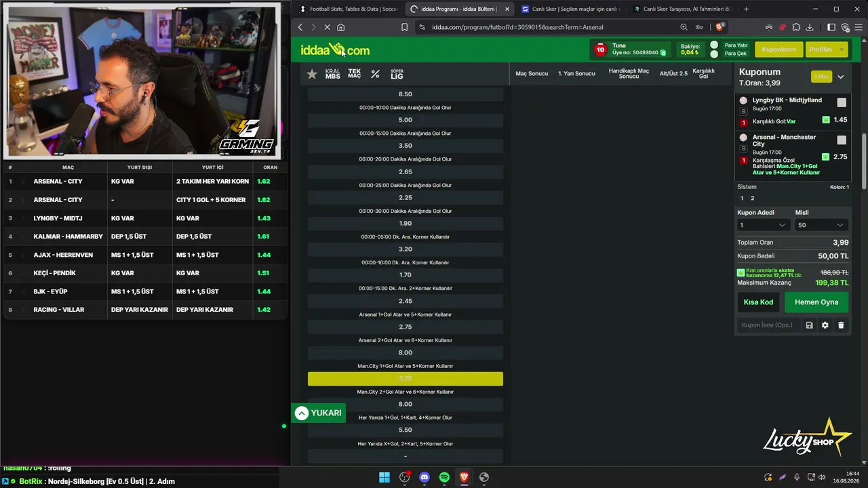This screenshot has width=868, height=488.
Task: Click the Hemen Oyna button
Action: click(816, 302)
